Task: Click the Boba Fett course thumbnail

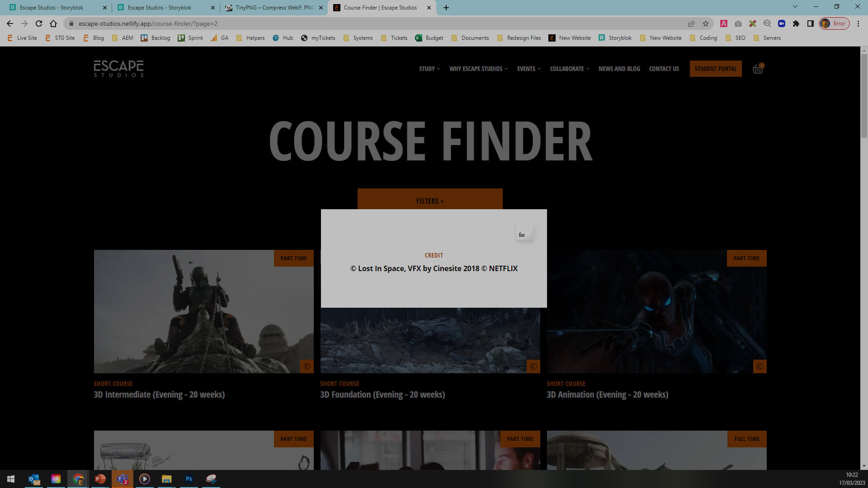Action: [203, 311]
